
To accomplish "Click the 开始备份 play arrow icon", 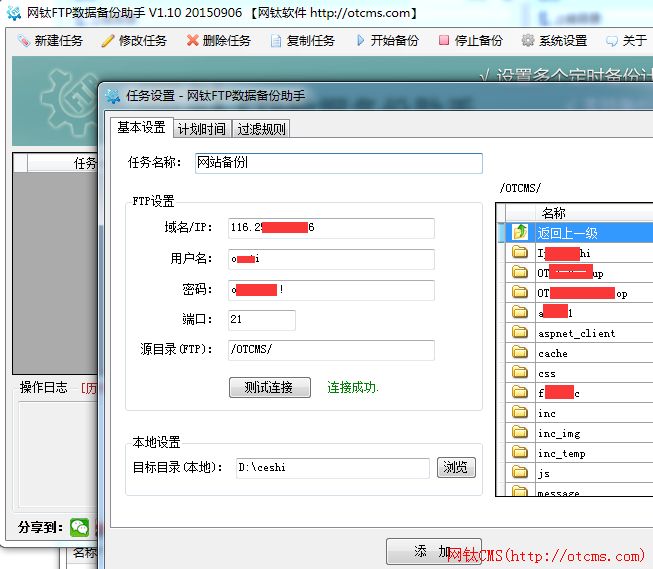I will coord(361,40).
